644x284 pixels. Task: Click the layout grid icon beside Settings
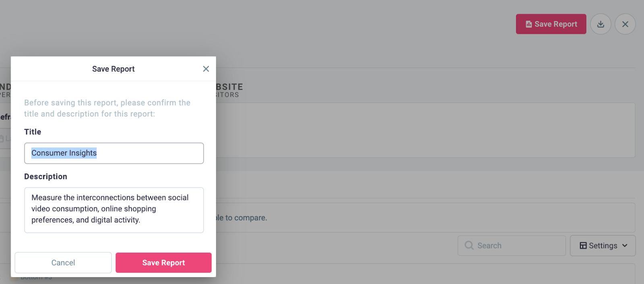[x=583, y=245]
